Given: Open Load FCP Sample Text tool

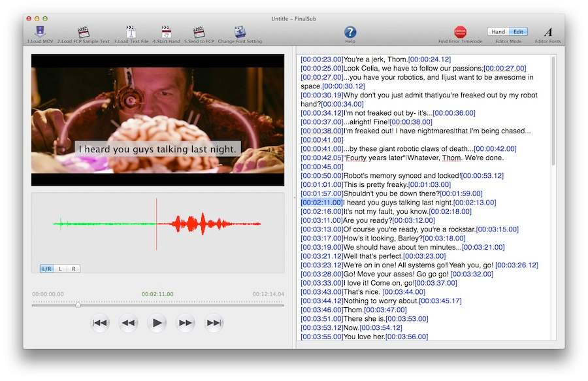Looking at the screenshot, I should point(83,31).
